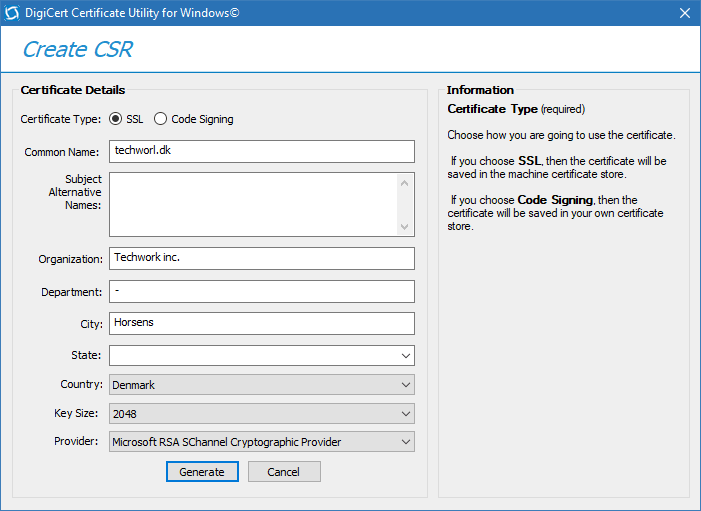Click the City field containing Horsens

(262, 323)
